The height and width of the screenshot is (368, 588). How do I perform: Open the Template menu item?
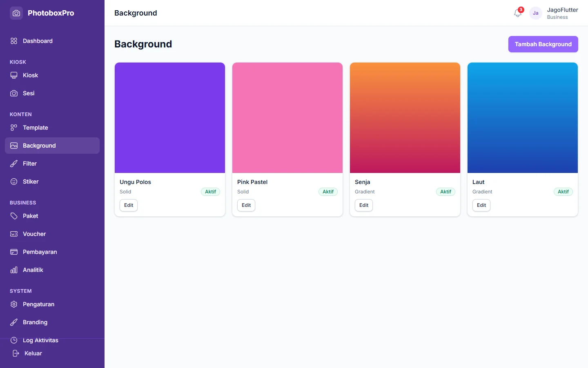point(52,128)
